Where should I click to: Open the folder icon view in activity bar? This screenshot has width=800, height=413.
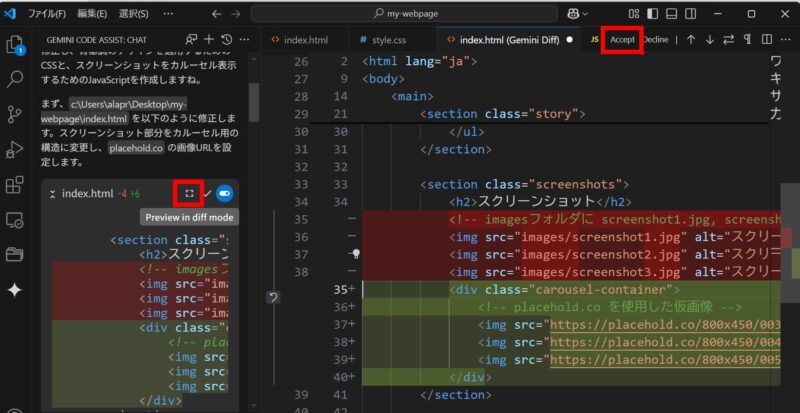[14, 254]
